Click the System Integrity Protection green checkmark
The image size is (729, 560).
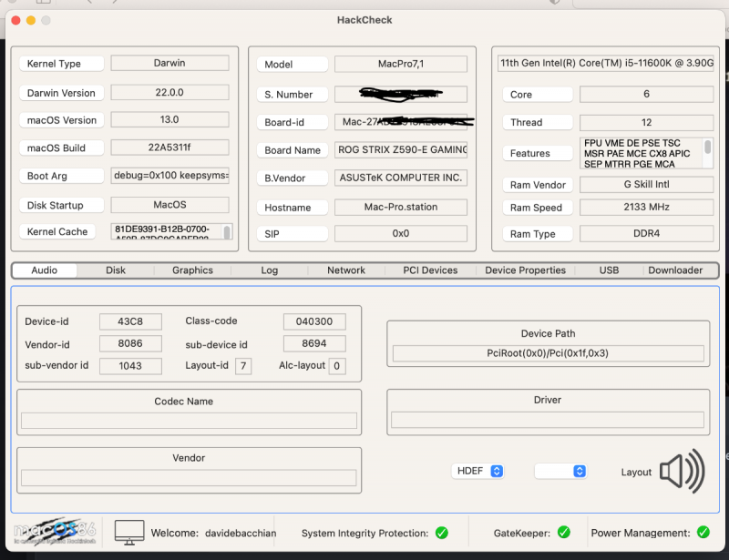tap(445, 533)
